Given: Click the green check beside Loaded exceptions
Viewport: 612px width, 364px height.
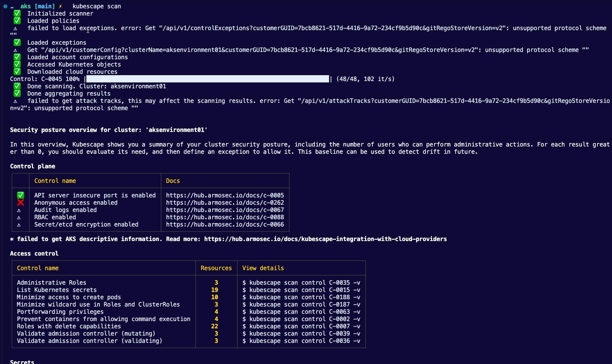Looking at the screenshot, I should 17,43.
